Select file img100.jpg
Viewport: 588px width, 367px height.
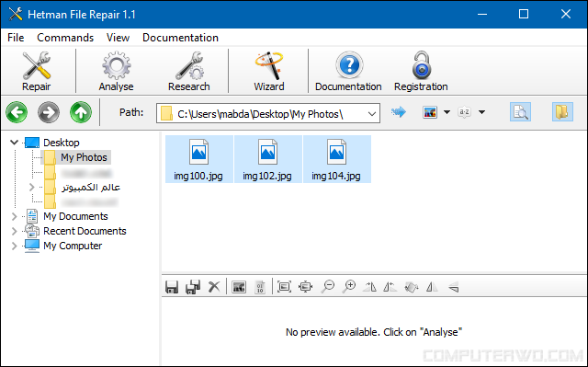[x=198, y=159]
